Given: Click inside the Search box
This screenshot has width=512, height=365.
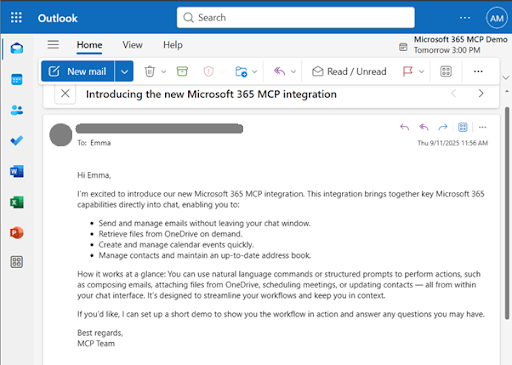Looking at the screenshot, I should pos(296,17).
